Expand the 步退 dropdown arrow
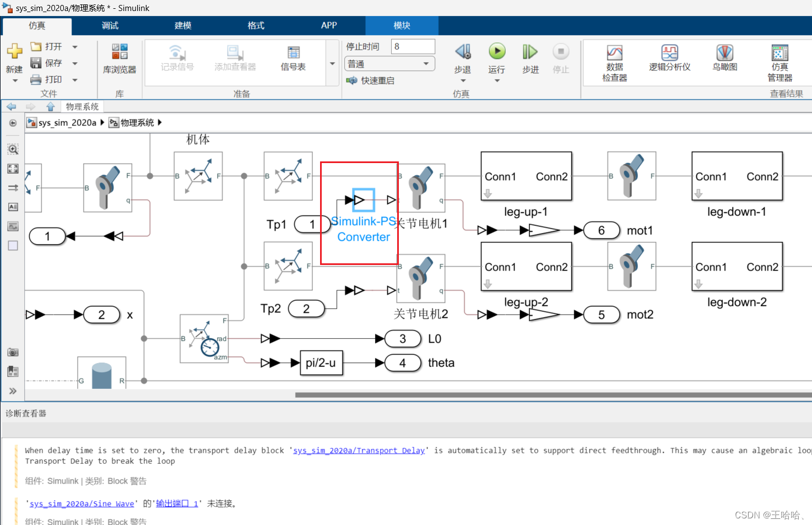812x525 pixels. [463, 80]
